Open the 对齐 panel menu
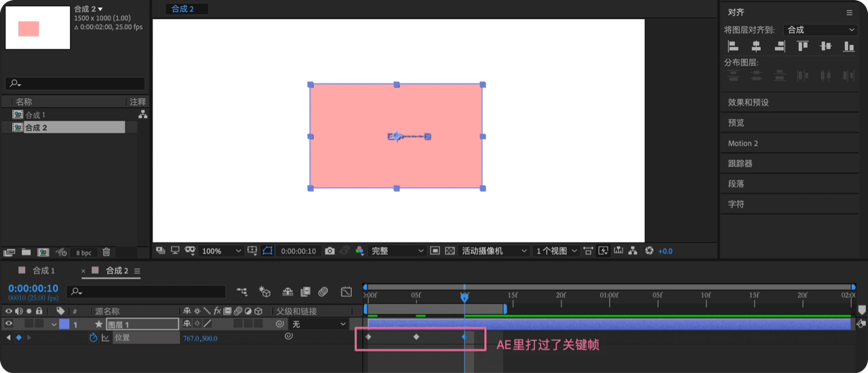This screenshot has width=868, height=373. (x=850, y=12)
